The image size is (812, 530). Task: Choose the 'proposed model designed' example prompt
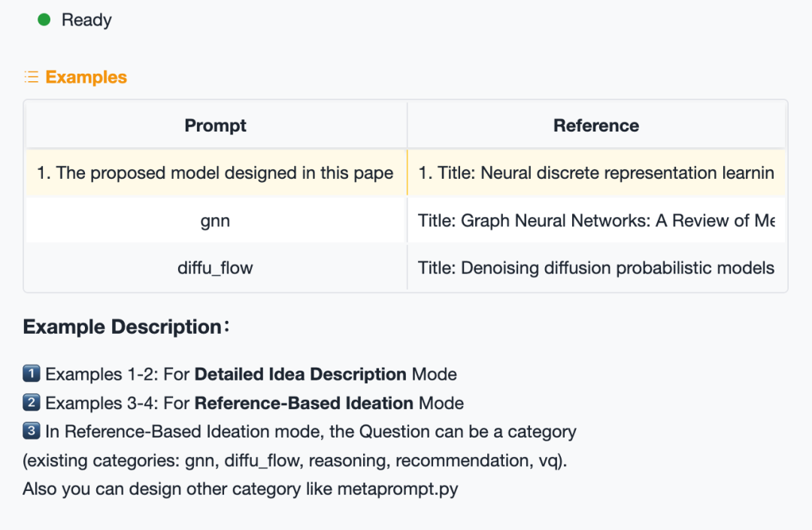216,173
